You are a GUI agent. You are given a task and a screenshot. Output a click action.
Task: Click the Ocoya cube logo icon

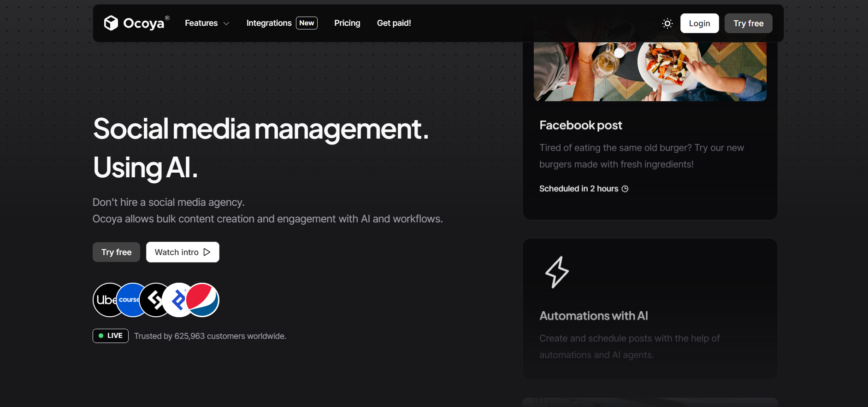[x=111, y=23]
